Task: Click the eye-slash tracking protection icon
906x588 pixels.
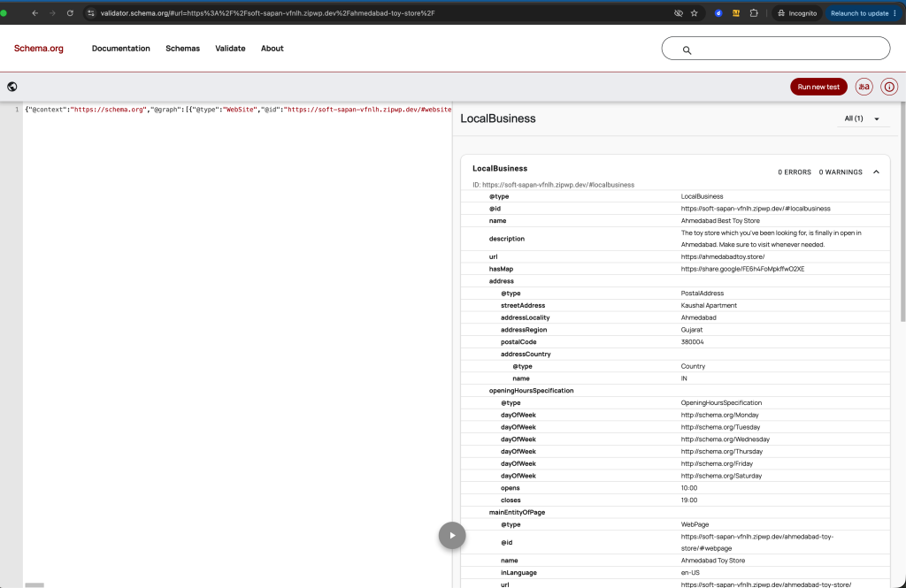Action: [679, 13]
